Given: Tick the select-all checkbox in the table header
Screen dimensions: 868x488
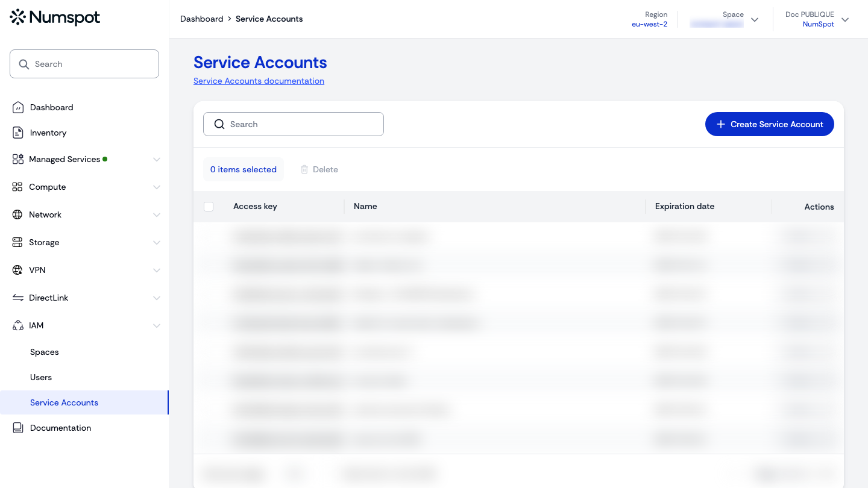Looking at the screenshot, I should [x=209, y=207].
